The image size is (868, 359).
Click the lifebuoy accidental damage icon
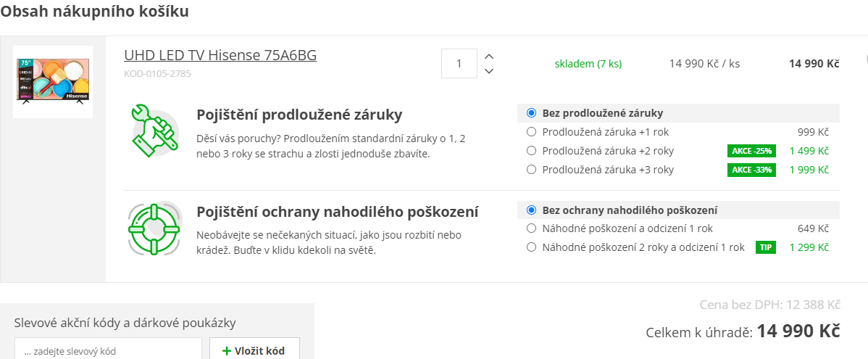point(154,228)
